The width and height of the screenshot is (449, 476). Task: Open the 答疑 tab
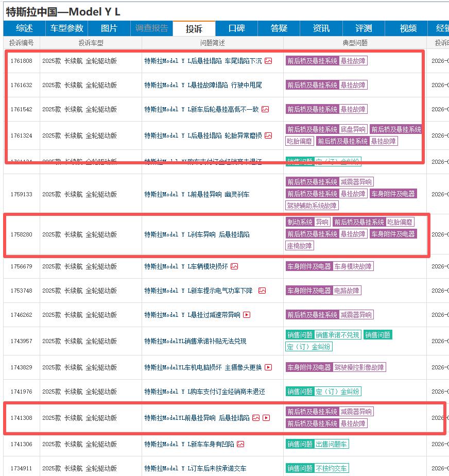279,28
